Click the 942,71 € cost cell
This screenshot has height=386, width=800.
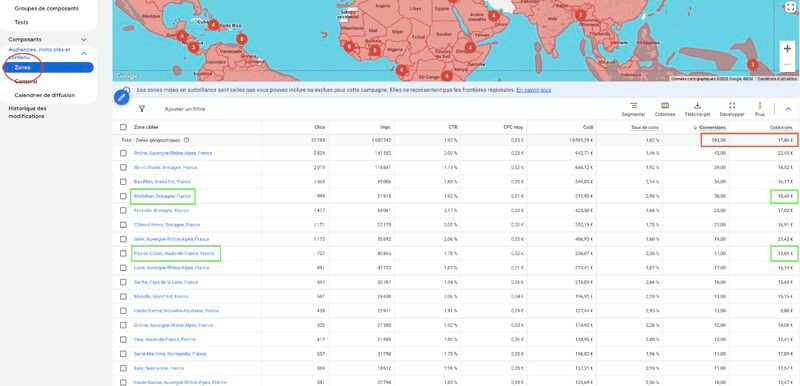coord(585,153)
